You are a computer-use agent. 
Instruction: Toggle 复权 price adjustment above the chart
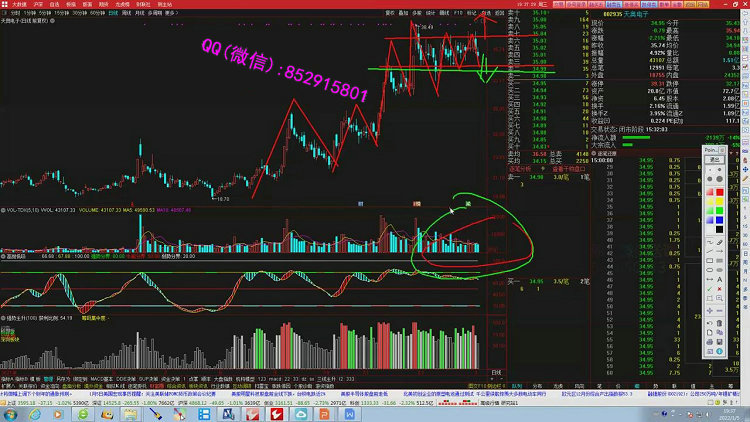(388, 14)
